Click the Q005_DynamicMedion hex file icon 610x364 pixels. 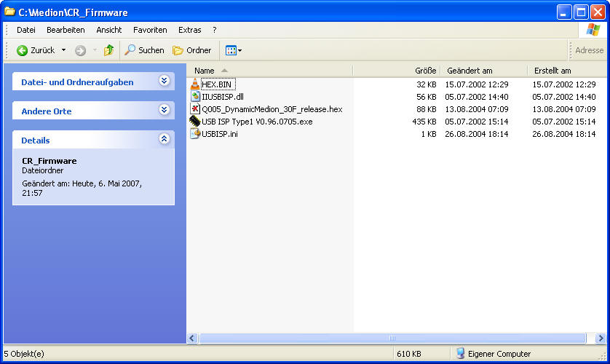pos(195,109)
